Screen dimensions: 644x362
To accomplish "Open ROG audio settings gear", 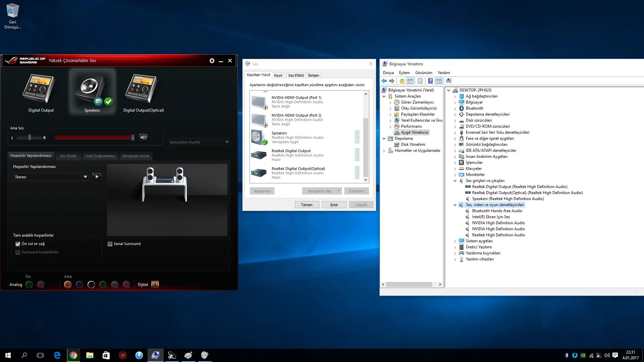I will tap(212, 61).
